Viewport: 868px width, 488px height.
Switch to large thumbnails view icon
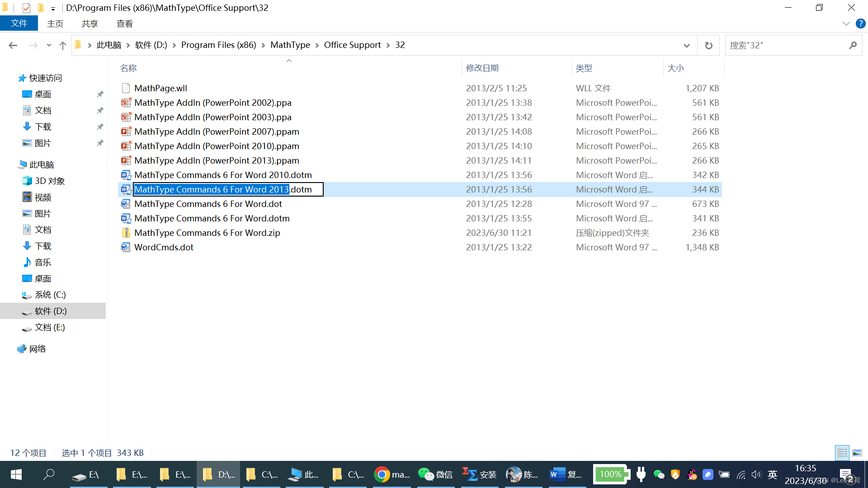857,452
